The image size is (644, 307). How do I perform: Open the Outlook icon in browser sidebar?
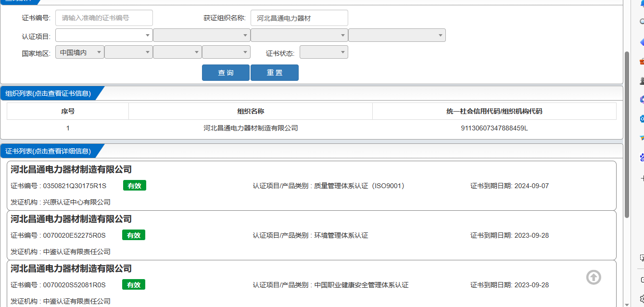point(642,118)
